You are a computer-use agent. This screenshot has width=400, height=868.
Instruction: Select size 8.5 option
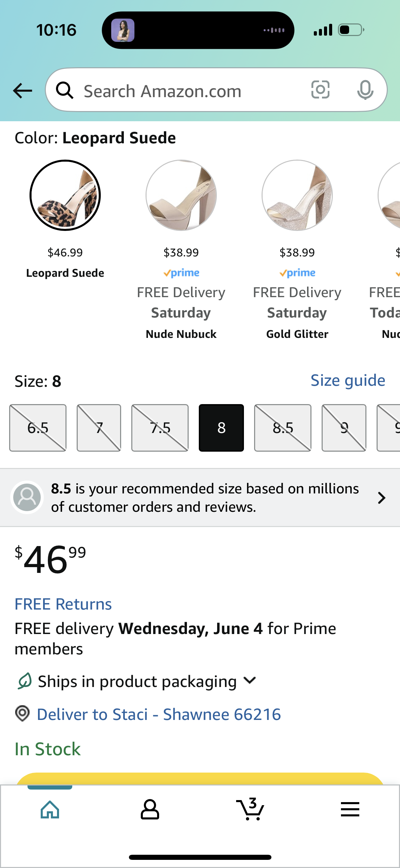tap(283, 428)
